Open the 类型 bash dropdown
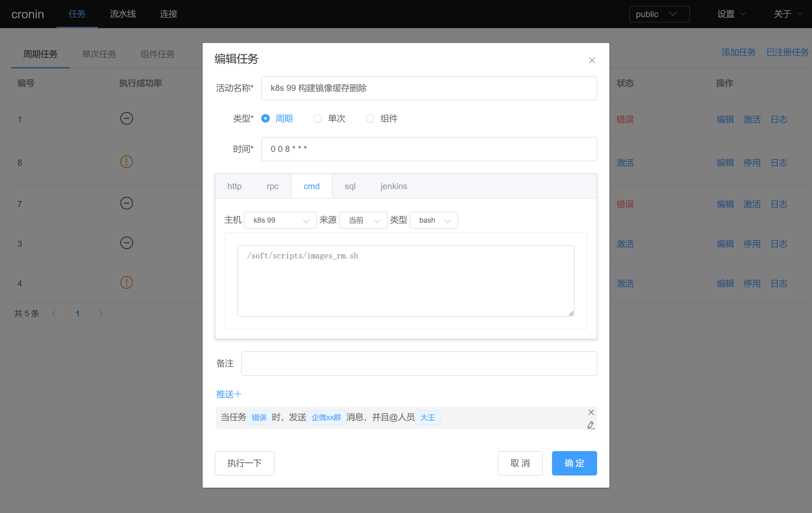This screenshot has height=513, width=812. pyautogui.click(x=434, y=220)
